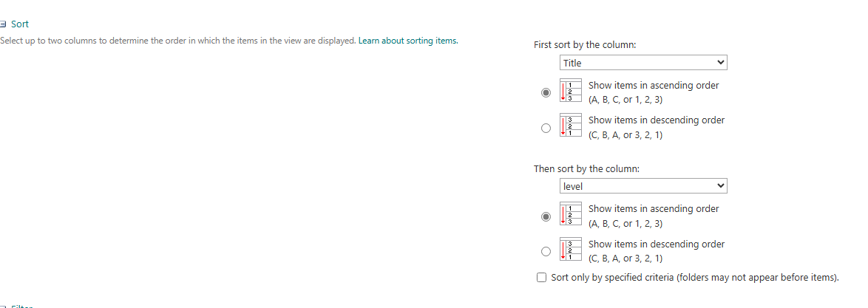Click first sort's descending order label text
Image resolution: width=868 pixels, height=308 pixels.
click(x=656, y=120)
